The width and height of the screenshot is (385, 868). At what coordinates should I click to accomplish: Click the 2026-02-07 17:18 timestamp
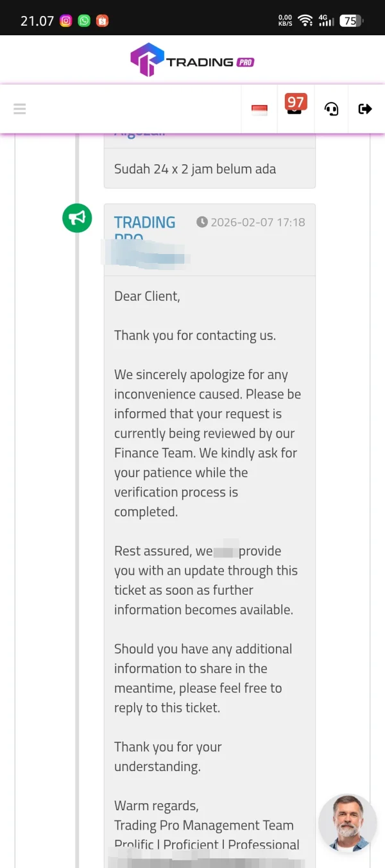pyautogui.click(x=257, y=223)
